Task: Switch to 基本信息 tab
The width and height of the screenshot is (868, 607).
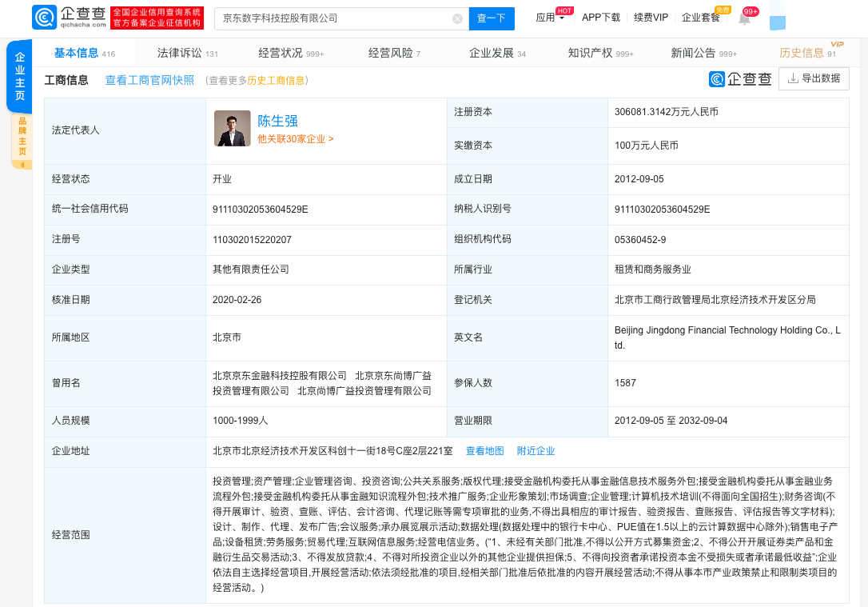Action: pos(84,53)
